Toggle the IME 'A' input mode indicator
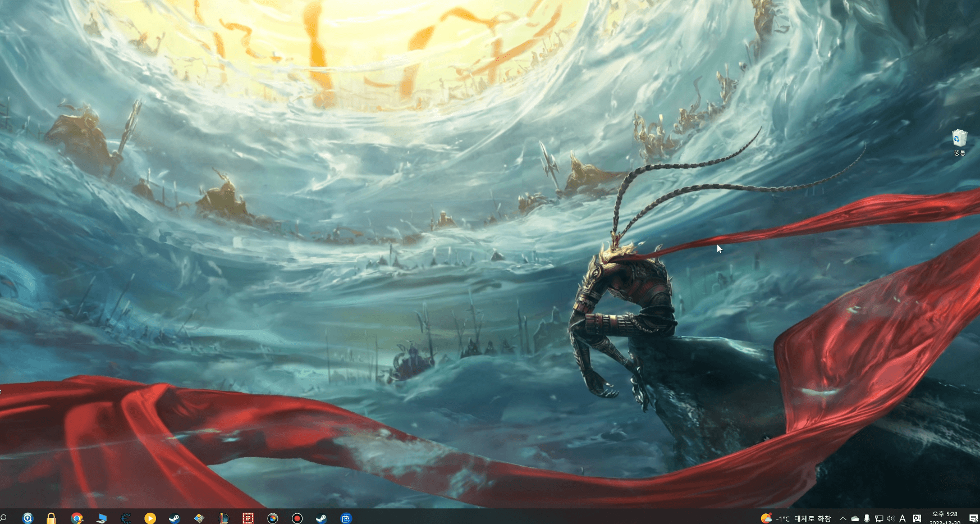The height and width of the screenshot is (524, 980). [x=903, y=518]
